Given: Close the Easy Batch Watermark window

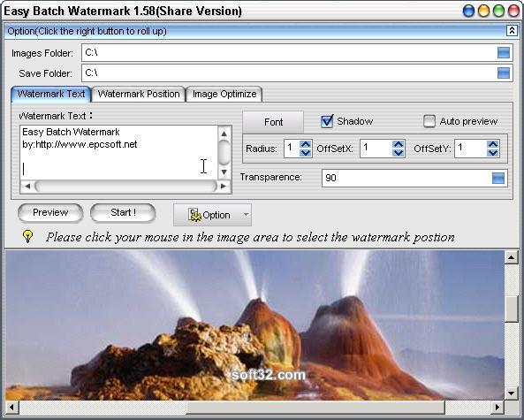Looking at the screenshot, I should [x=513, y=11].
